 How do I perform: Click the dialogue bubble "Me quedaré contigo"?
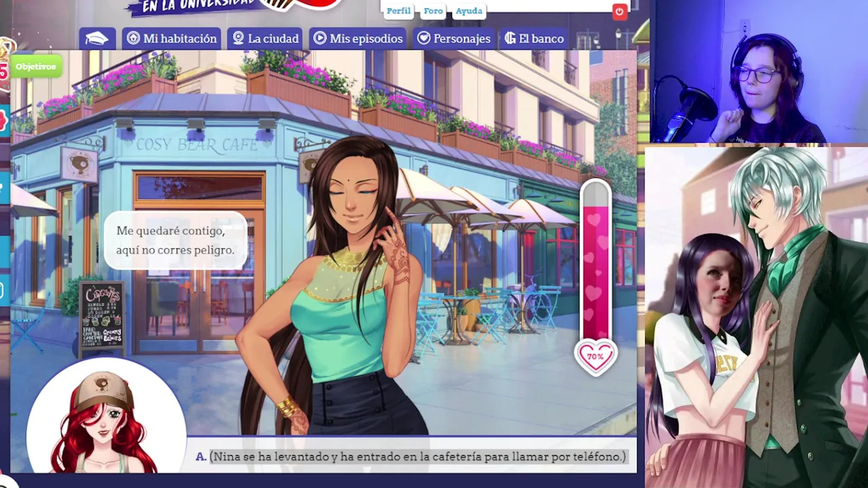[175, 241]
